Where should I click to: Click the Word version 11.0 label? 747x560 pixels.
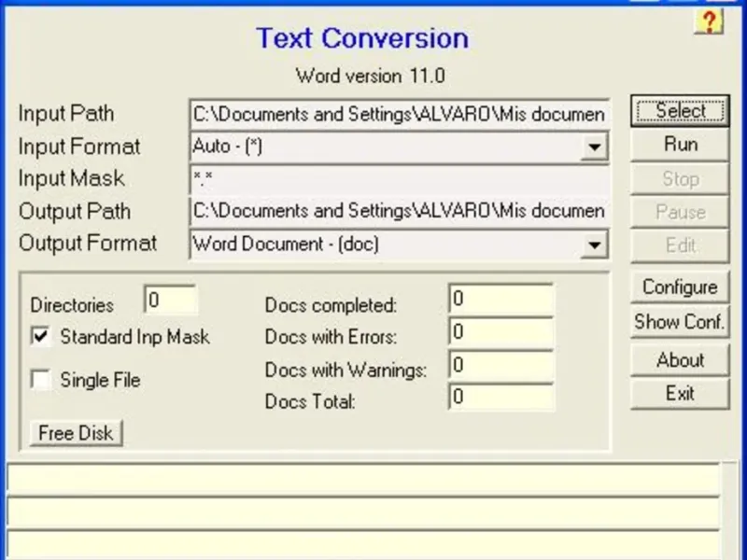[x=370, y=76]
